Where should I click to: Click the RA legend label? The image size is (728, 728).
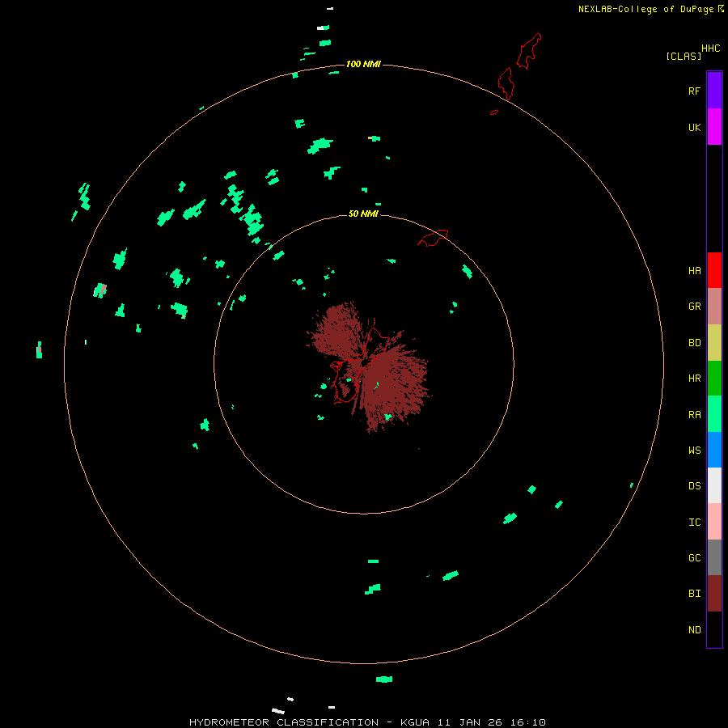(x=694, y=414)
